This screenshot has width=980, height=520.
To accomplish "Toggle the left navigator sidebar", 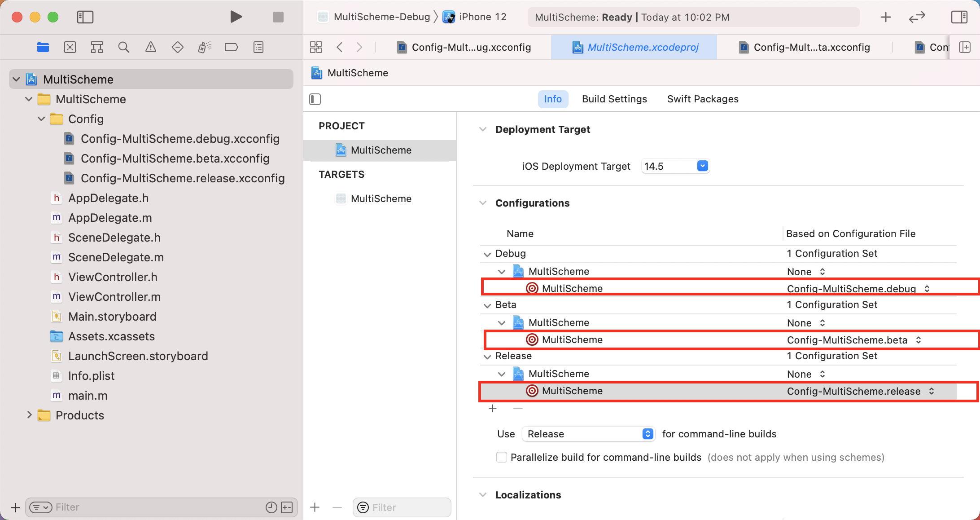I will [x=85, y=17].
